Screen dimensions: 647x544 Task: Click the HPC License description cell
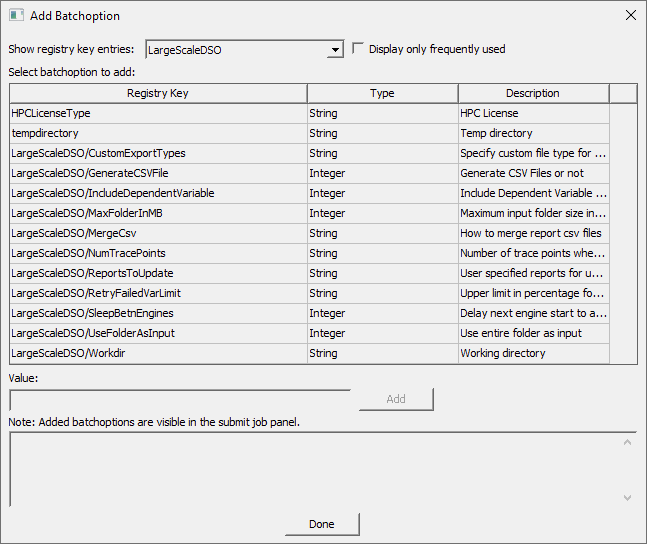coord(534,114)
